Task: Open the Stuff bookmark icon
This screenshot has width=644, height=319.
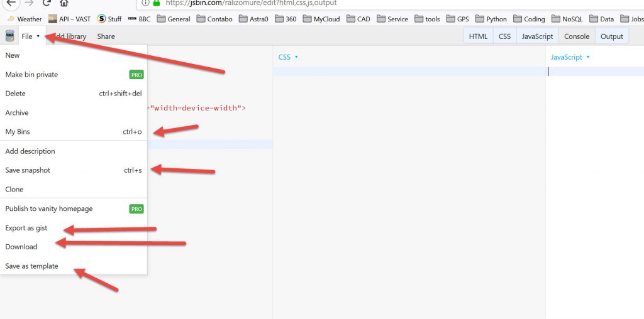Action: click(x=102, y=19)
